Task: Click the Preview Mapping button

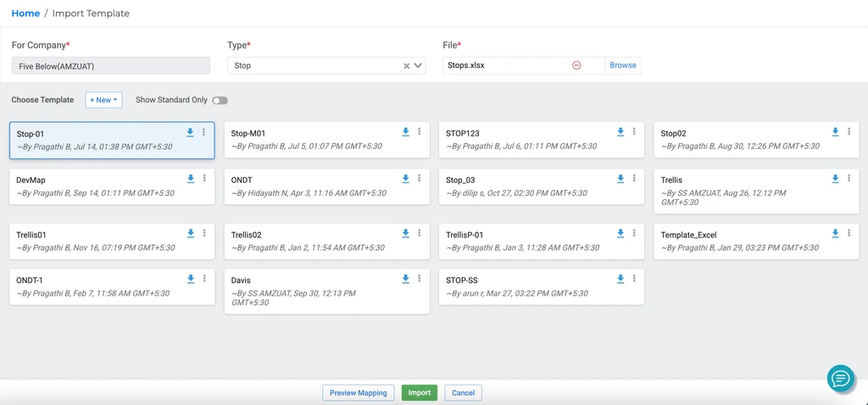Action: coord(358,393)
